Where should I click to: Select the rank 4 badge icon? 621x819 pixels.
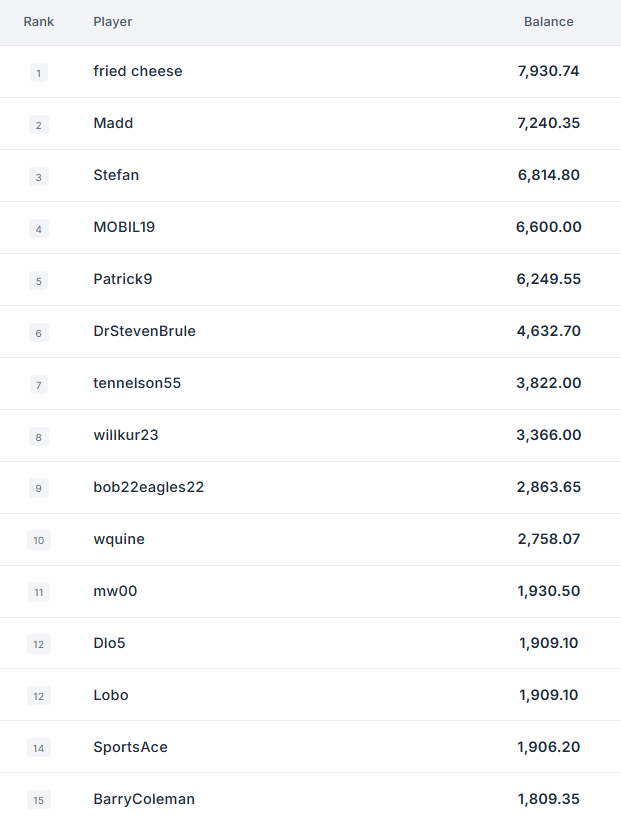39,229
